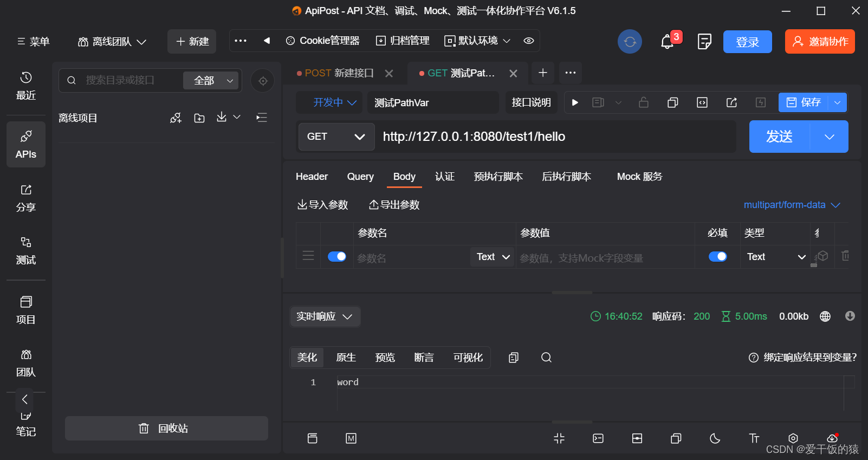Open notifications bell with 3 badge
Image resolution: width=868 pixels, height=460 pixels.
pos(668,42)
